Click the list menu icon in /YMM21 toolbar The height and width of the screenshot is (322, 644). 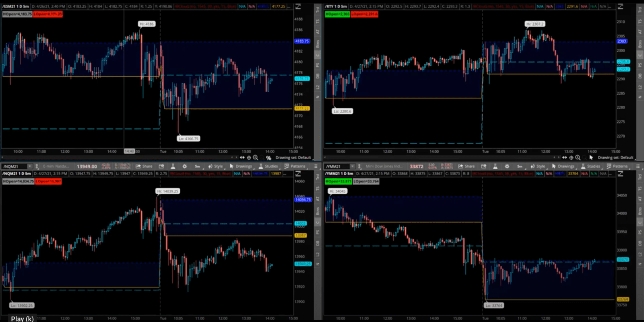tap(638, 166)
